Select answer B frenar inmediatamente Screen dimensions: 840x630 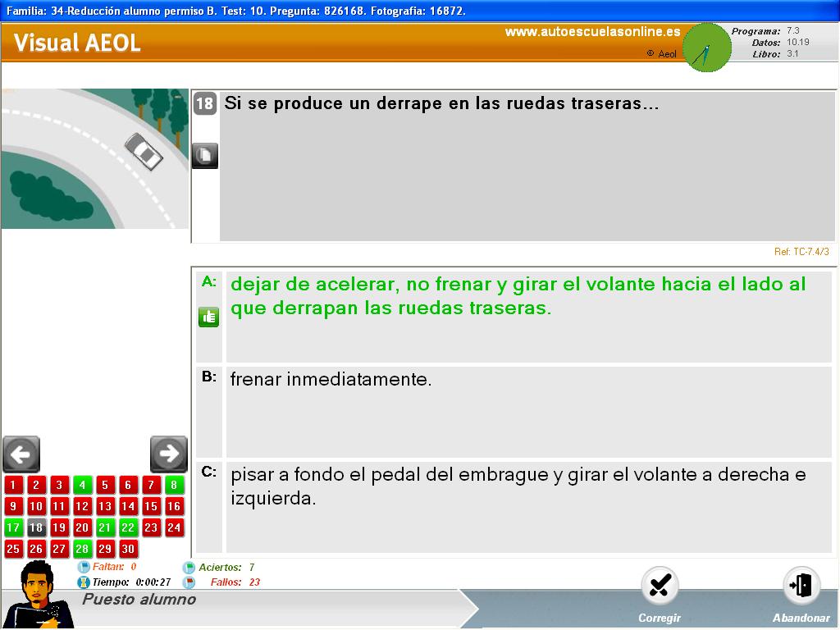pyautogui.click(x=331, y=380)
